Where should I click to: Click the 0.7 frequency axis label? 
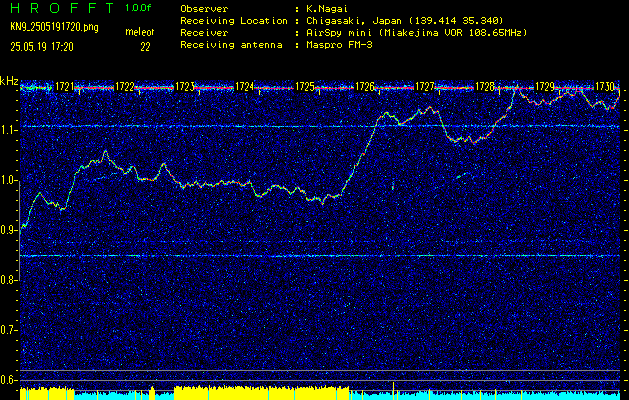click(9, 330)
